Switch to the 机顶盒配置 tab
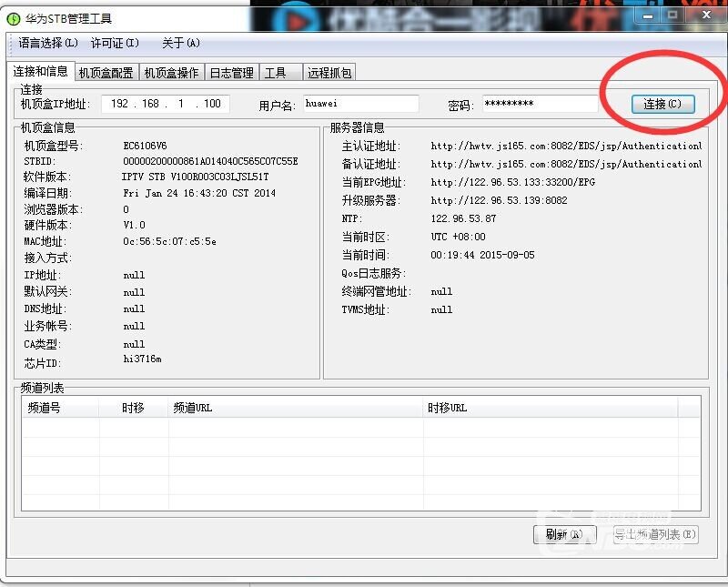This screenshot has width=728, height=587. pyautogui.click(x=106, y=73)
